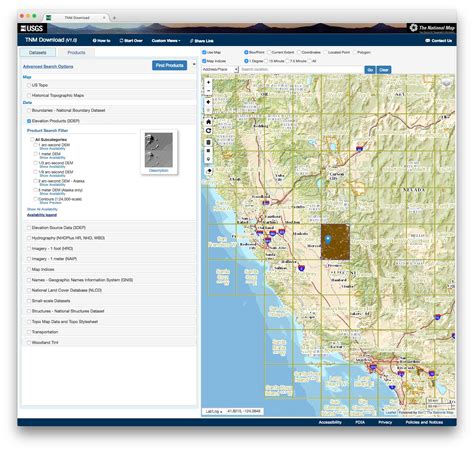474x451 pixels.
Task: Toggle Use Map checkbox
Action: 204,52
